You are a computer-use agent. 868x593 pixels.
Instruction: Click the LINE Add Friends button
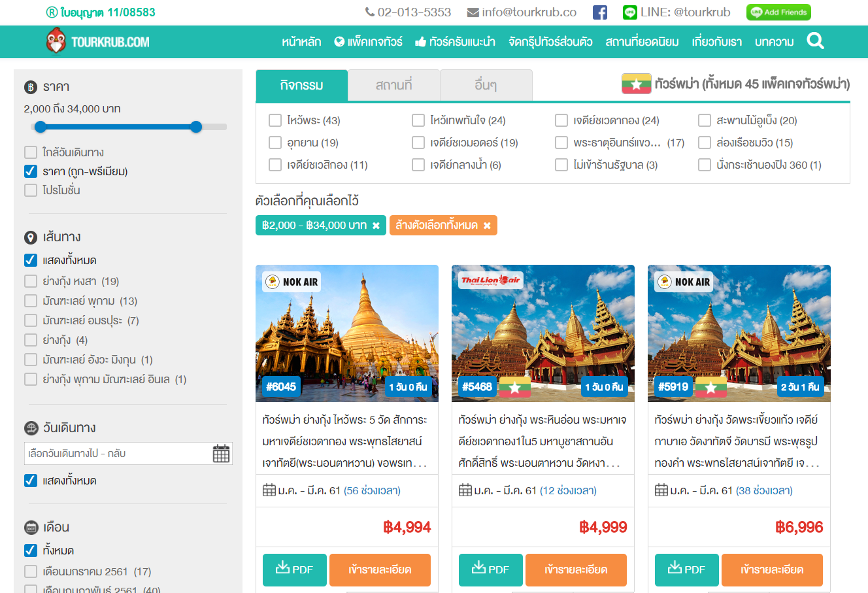(778, 12)
